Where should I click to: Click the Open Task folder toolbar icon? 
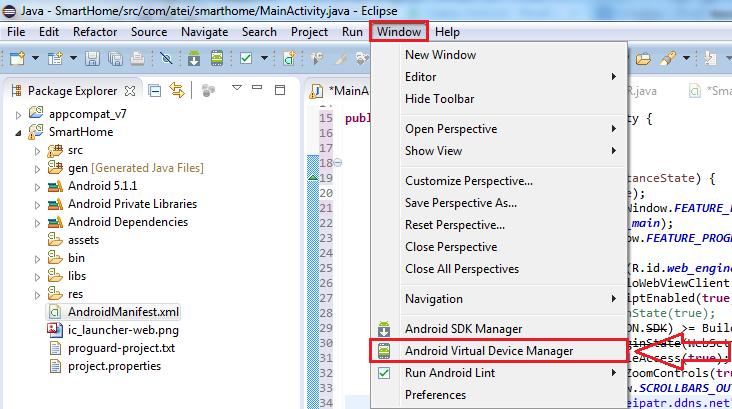(643, 59)
